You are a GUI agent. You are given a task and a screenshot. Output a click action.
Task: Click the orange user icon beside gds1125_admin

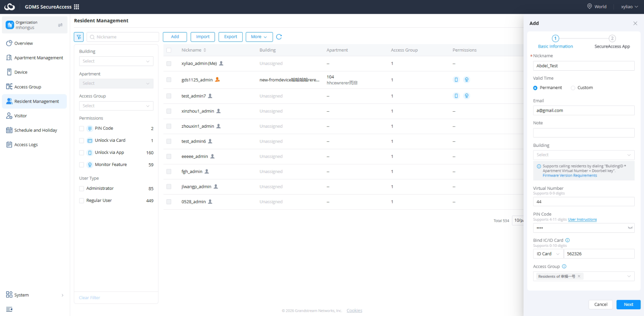217,80
